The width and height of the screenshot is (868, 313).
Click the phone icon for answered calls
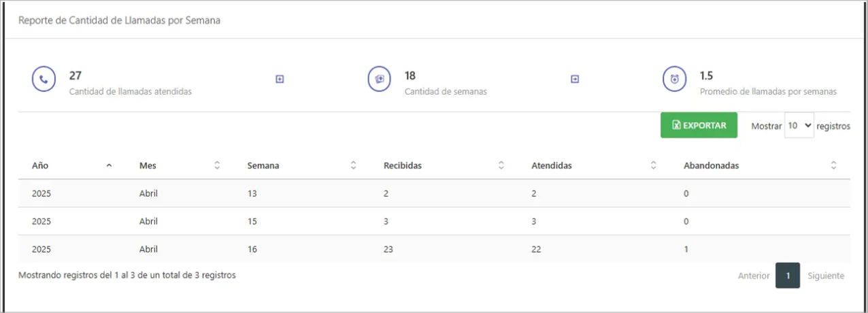pos(44,80)
